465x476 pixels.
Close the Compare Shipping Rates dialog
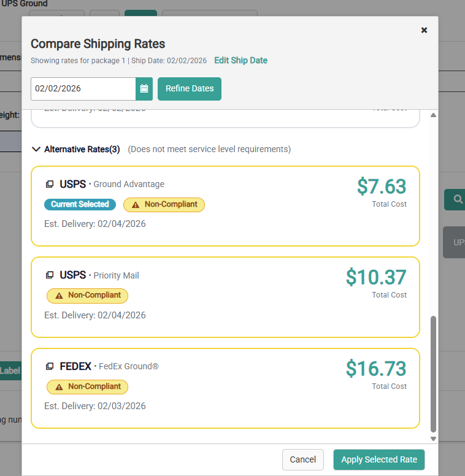click(424, 30)
